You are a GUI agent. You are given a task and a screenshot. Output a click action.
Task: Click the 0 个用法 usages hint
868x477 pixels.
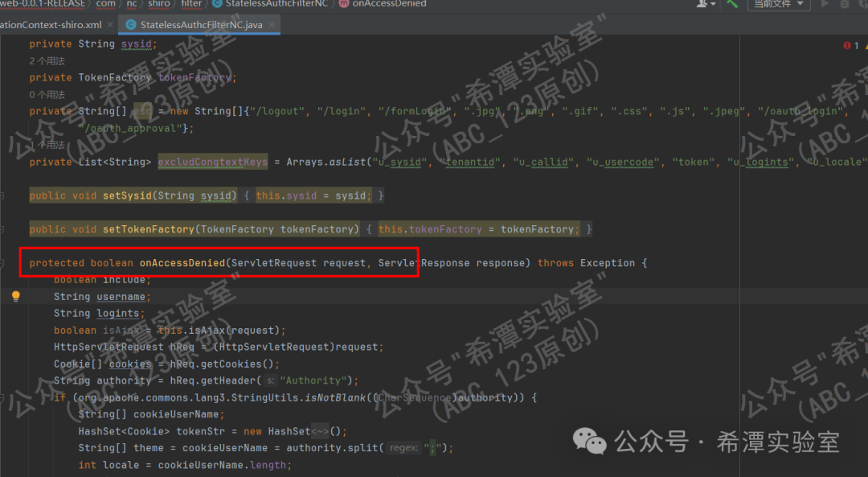(x=47, y=95)
